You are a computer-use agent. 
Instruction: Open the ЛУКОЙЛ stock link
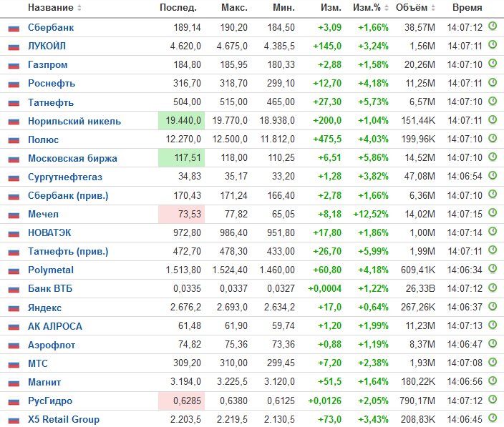(x=47, y=46)
